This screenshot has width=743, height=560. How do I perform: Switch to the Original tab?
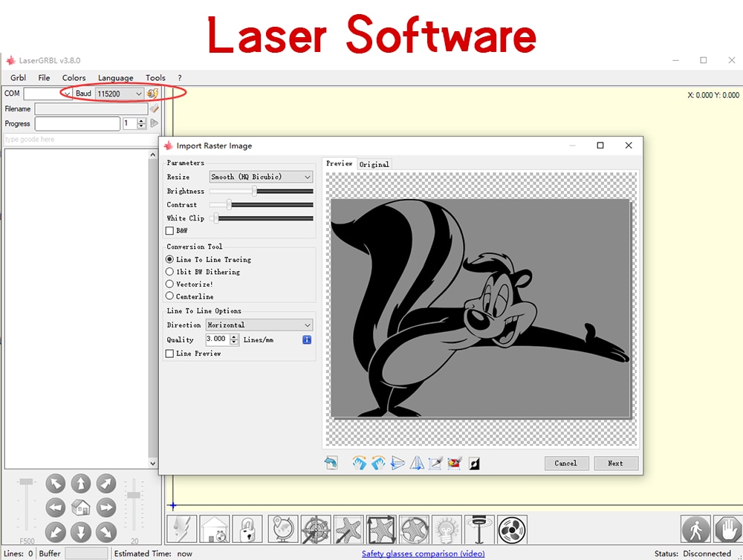point(374,164)
